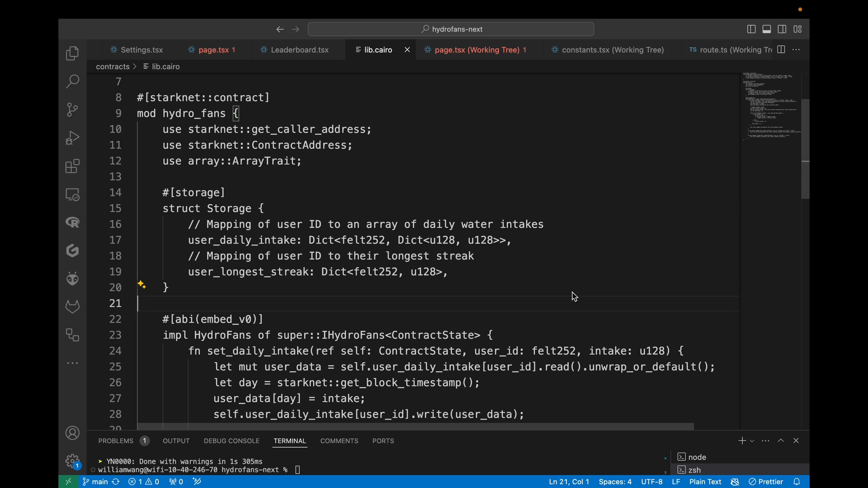Maximize the terminal panel size chevron
The height and width of the screenshot is (488, 868).
tap(781, 441)
